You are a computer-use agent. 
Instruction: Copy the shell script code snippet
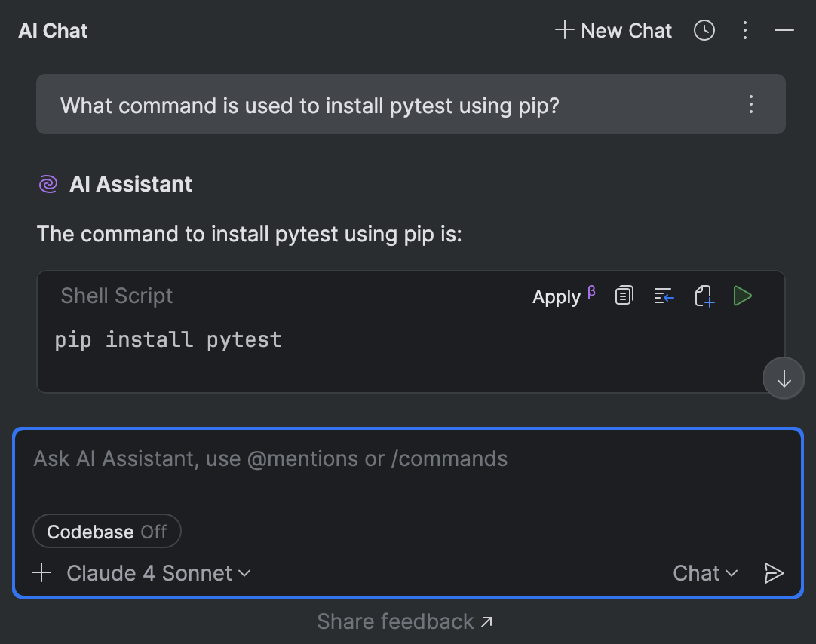pyautogui.click(x=624, y=296)
